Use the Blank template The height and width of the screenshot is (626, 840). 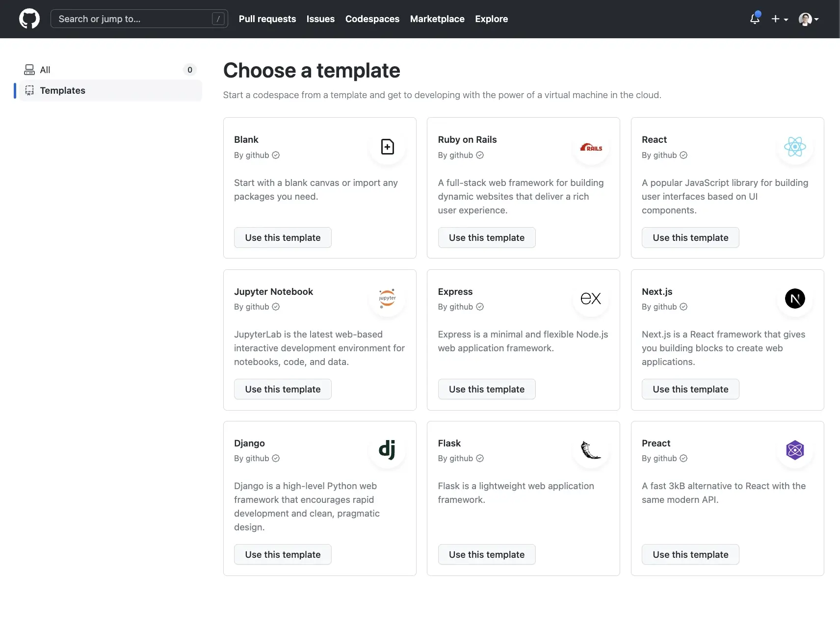point(283,237)
